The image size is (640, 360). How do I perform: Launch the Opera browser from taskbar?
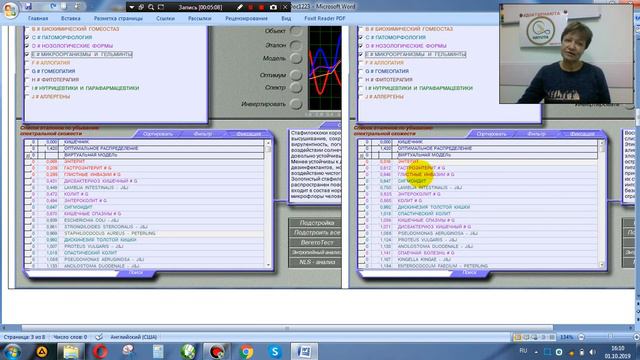[100, 351]
